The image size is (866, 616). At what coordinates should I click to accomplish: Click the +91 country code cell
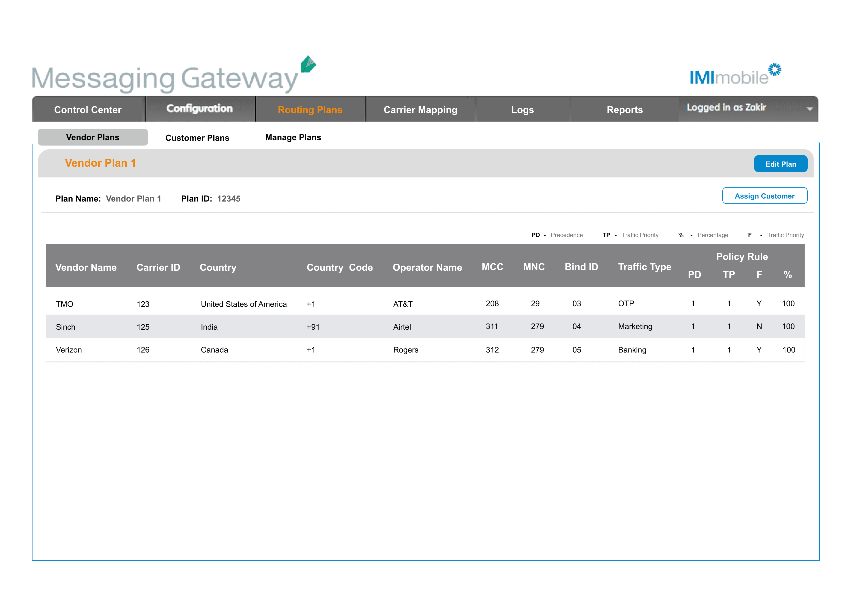pyautogui.click(x=313, y=327)
